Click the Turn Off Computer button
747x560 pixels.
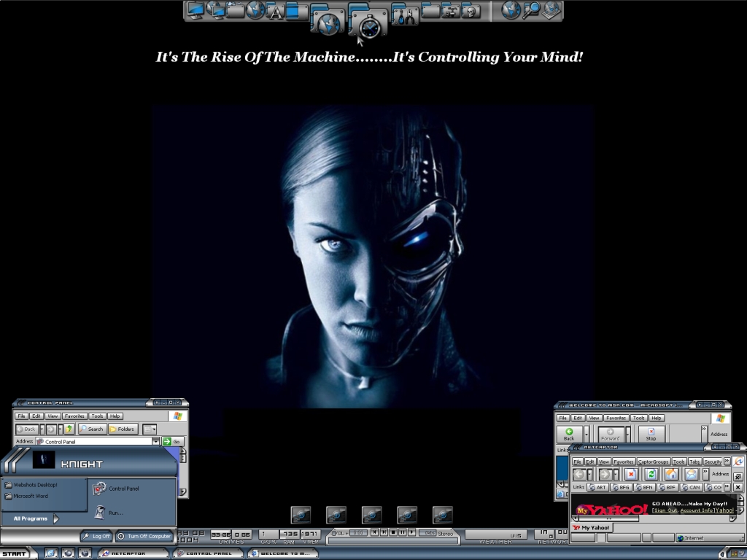click(x=144, y=536)
